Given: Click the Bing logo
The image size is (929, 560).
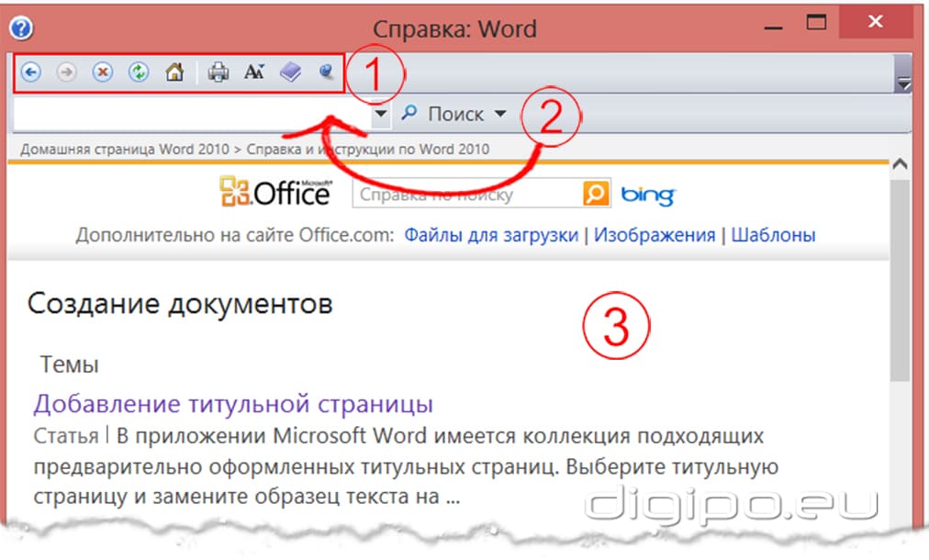Looking at the screenshot, I should click(x=648, y=193).
